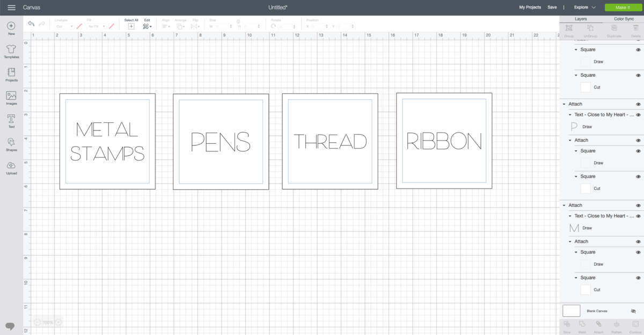Hide the 'M' Text layer
The width and height of the screenshot is (644, 335).
(x=638, y=216)
